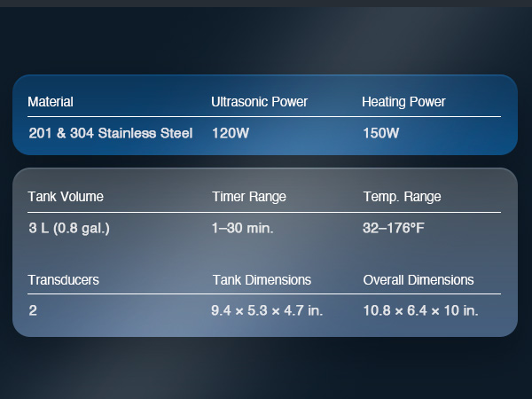Select the transducer count value 2
532x399 pixels.
pyautogui.click(x=33, y=311)
